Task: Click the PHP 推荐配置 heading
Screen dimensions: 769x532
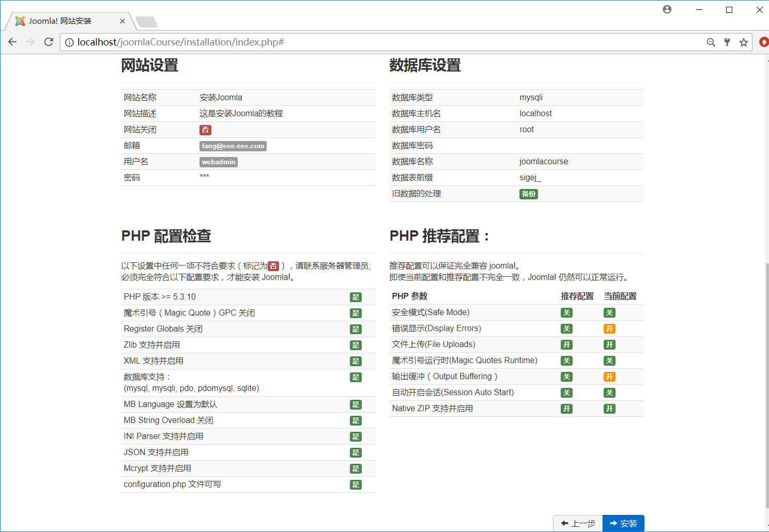Action: (439, 236)
